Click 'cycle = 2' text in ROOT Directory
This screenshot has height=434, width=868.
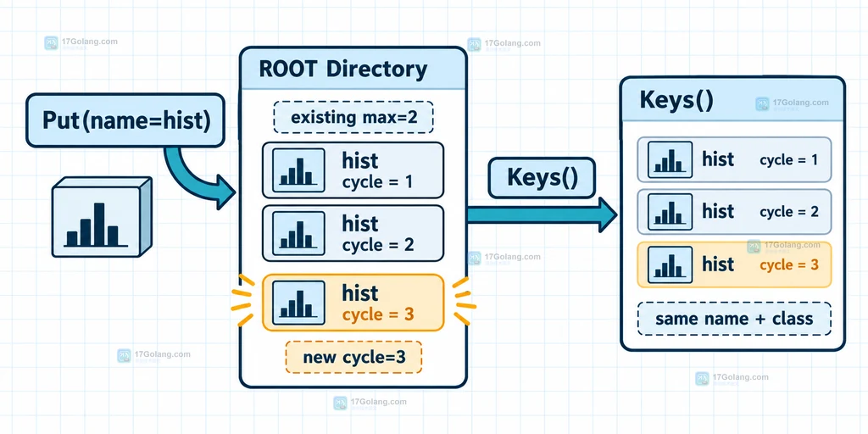coord(378,245)
